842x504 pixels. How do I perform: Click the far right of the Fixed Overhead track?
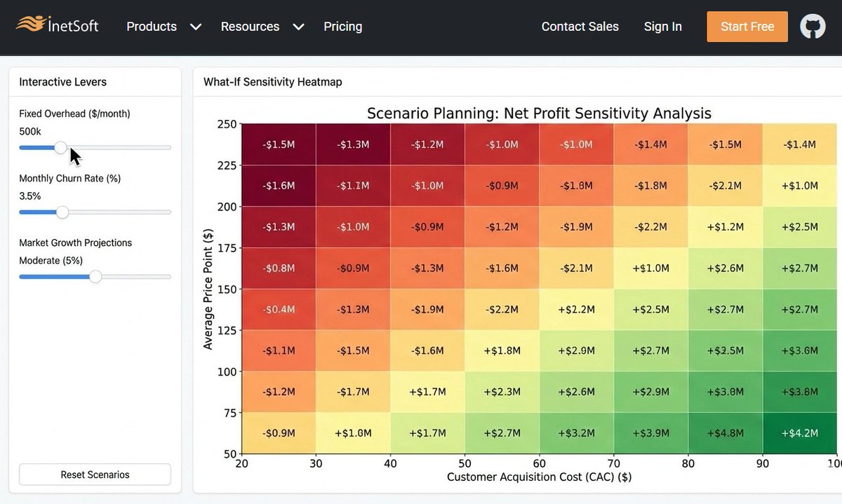coord(168,147)
